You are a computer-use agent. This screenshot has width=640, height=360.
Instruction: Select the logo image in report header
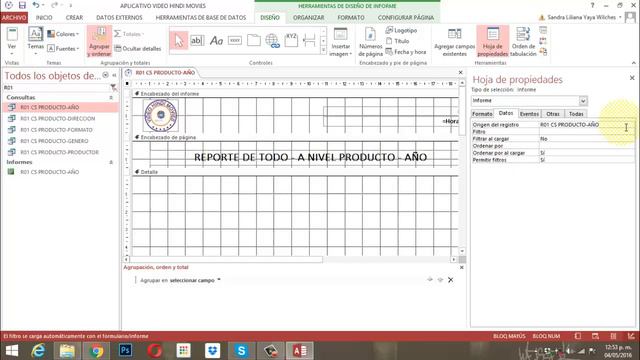click(x=161, y=116)
